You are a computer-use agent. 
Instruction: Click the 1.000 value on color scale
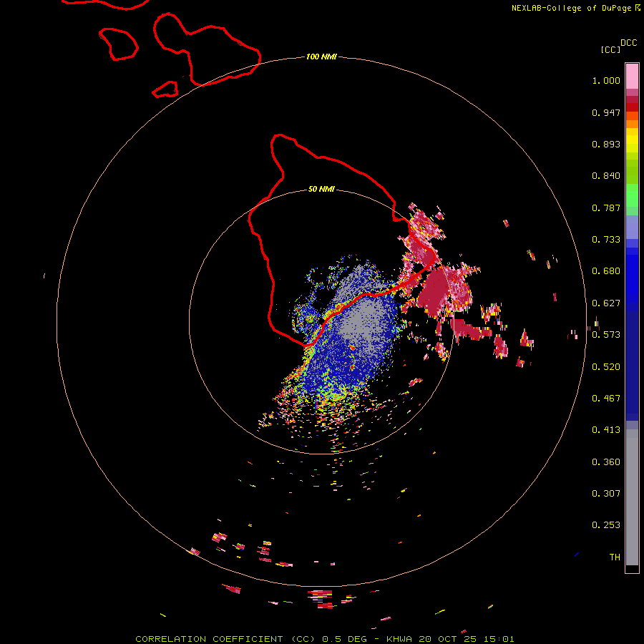606,80
